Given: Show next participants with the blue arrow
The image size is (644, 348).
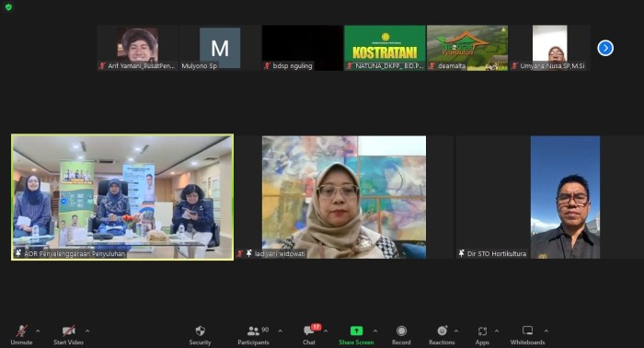Looking at the screenshot, I should click(x=605, y=48).
